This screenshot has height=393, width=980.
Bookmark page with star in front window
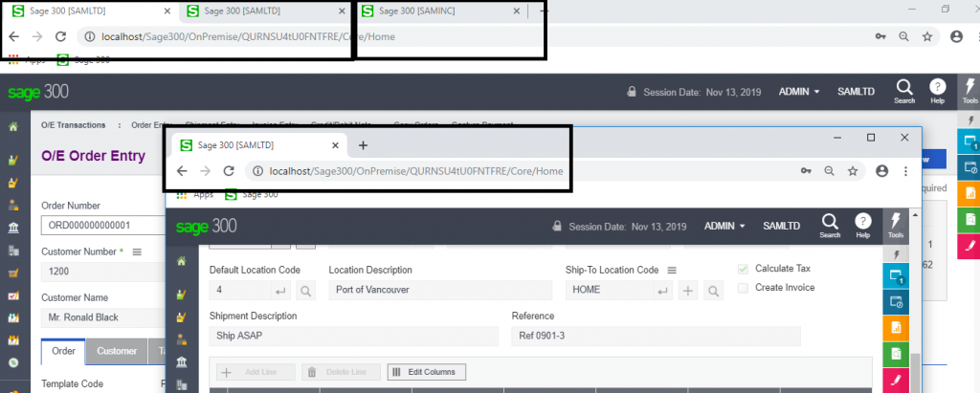coord(853,170)
